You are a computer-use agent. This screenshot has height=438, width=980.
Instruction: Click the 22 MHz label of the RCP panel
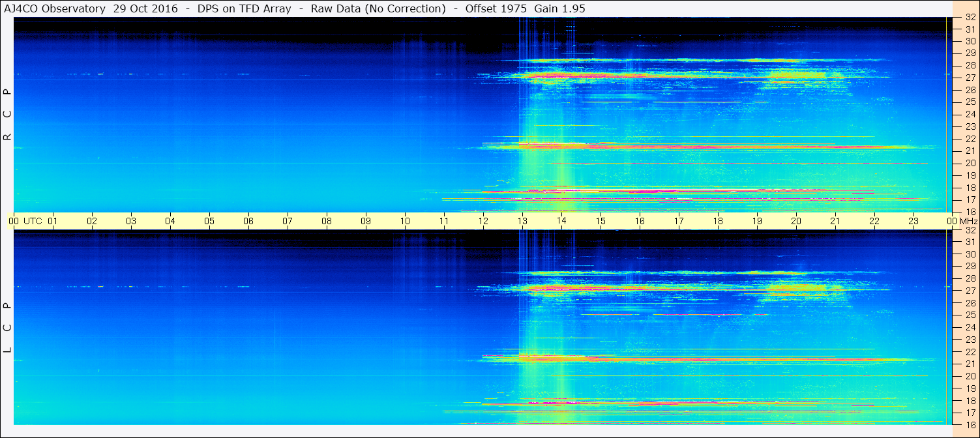[x=970, y=139]
